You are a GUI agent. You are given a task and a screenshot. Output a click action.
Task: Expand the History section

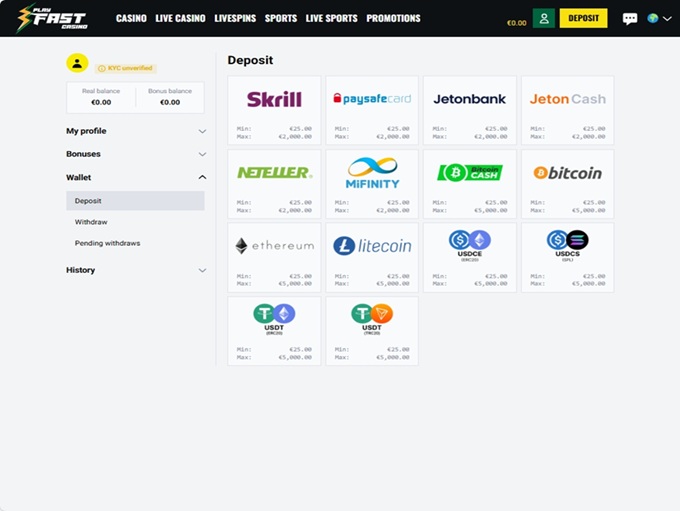tap(134, 270)
